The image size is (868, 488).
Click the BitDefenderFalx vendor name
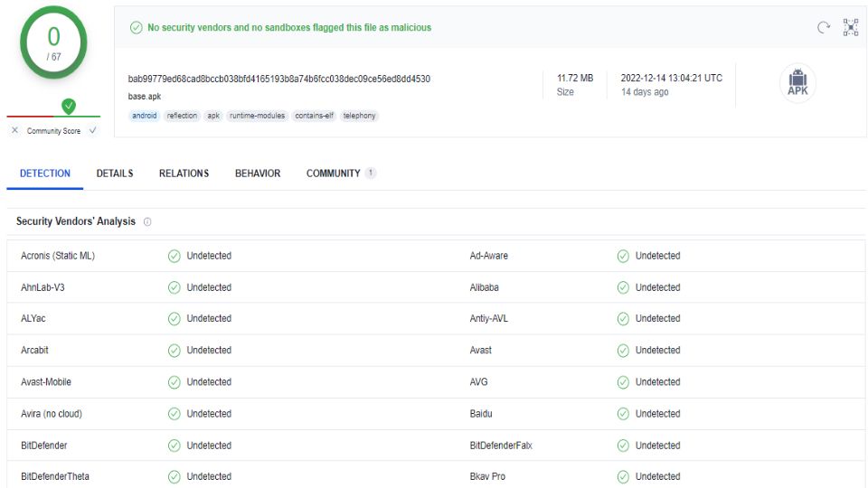click(501, 445)
